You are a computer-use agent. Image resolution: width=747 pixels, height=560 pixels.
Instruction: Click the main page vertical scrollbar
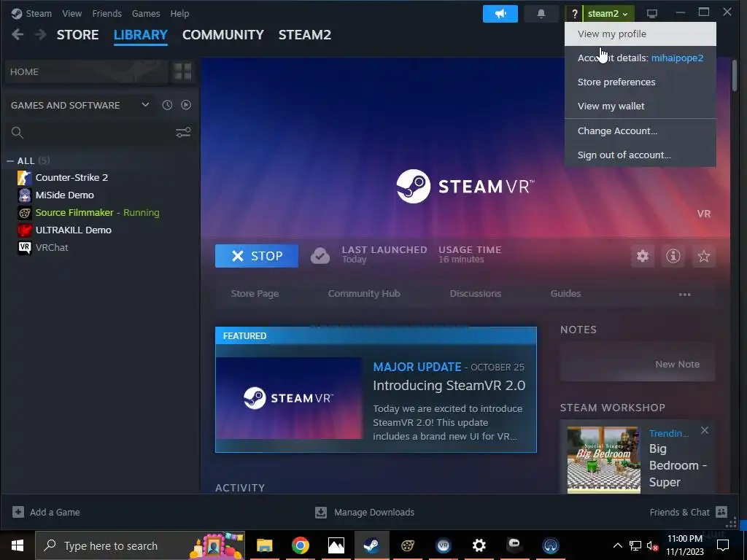(734, 75)
